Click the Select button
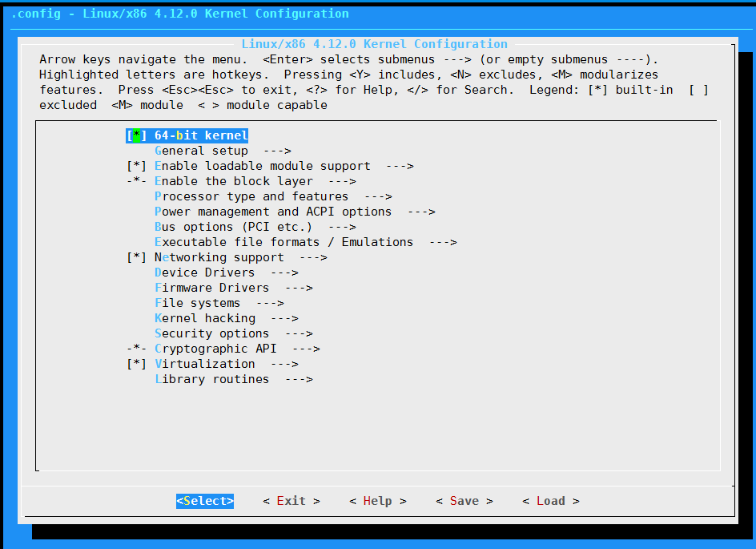The width and height of the screenshot is (756, 549). pos(205,501)
